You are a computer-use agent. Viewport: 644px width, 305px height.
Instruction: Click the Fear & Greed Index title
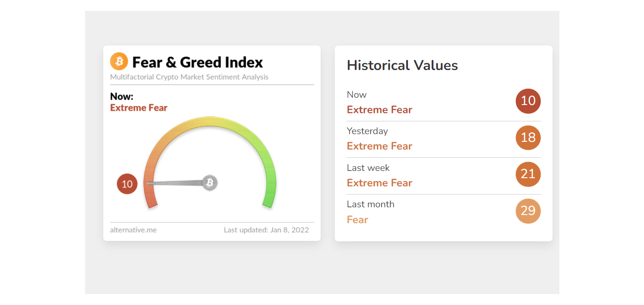click(x=197, y=62)
